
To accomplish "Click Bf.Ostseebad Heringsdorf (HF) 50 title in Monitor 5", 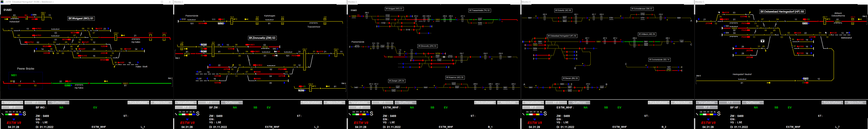I will pyautogui.click(x=782, y=12).
